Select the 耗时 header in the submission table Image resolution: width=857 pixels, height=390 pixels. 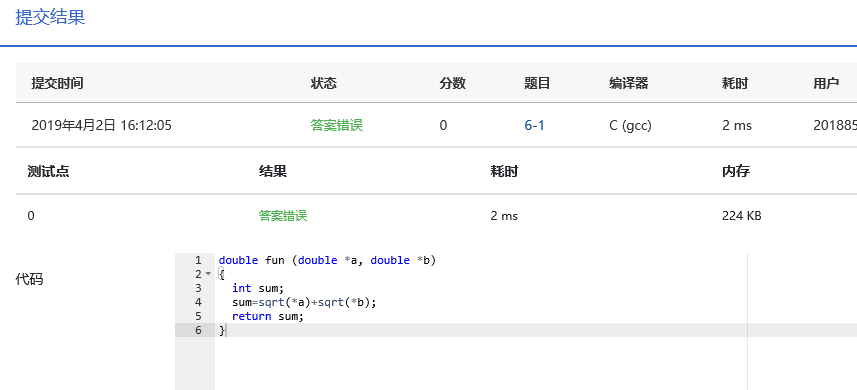pos(735,84)
